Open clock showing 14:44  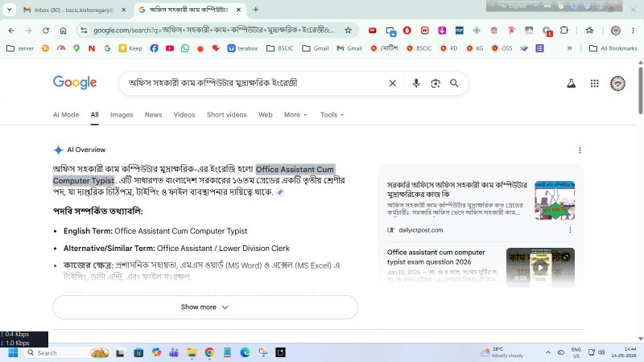point(624,352)
